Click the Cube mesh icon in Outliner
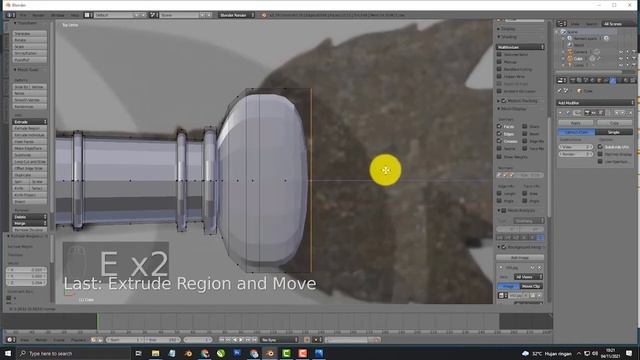 pos(570,58)
